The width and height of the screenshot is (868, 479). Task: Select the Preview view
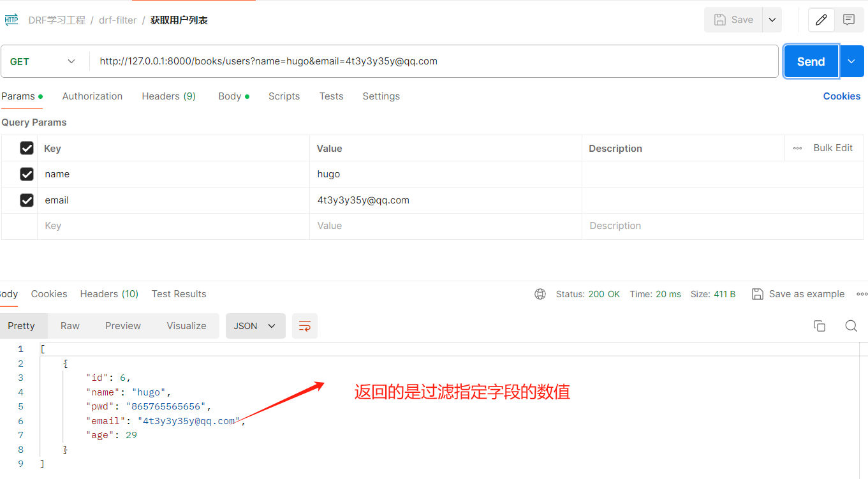pos(123,326)
